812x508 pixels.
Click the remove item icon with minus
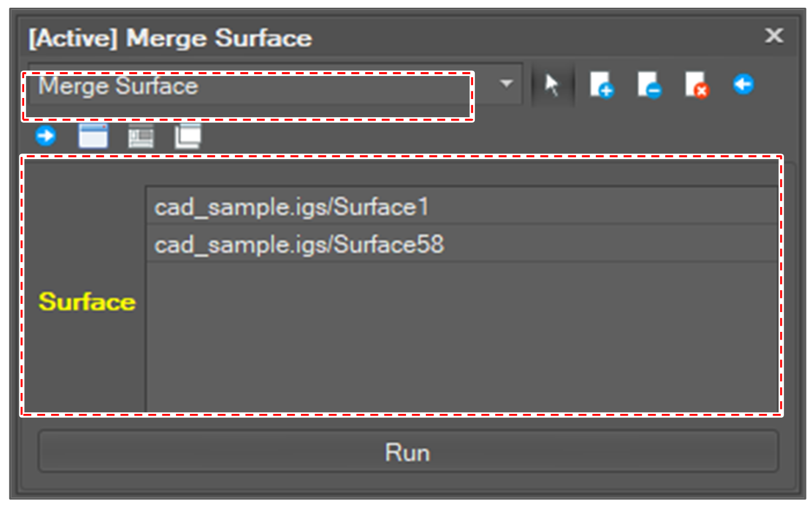point(649,85)
